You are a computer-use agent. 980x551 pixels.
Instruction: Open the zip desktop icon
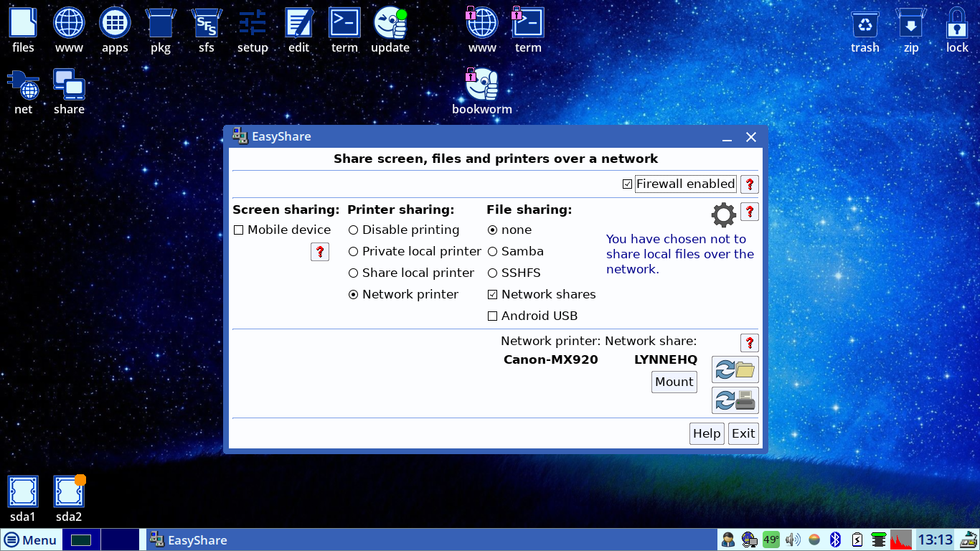911,31
